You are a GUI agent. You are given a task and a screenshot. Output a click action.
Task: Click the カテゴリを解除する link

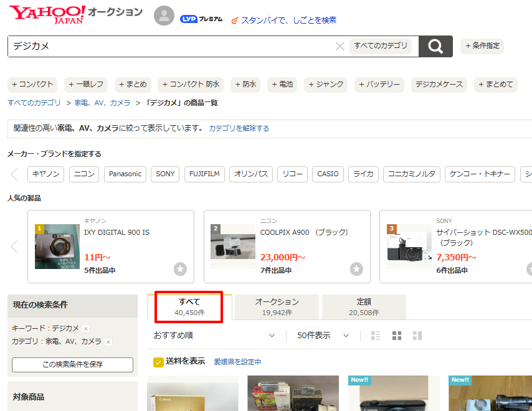point(239,128)
